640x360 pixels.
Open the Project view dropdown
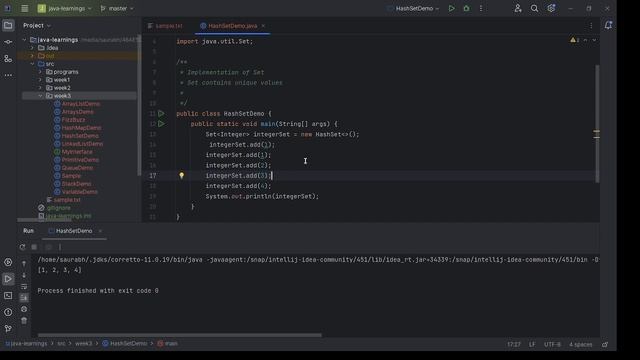point(37,25)
